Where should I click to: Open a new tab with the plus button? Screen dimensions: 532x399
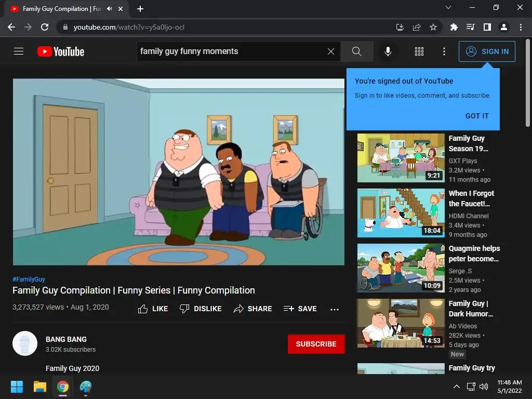point(140,9)
